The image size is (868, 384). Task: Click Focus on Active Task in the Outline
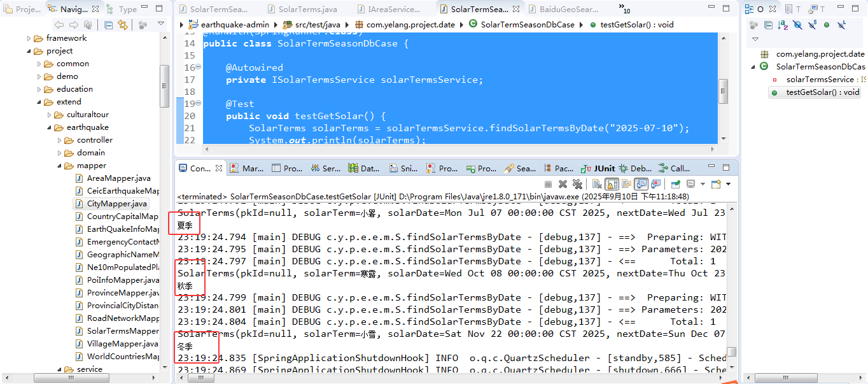pos(754,25)
